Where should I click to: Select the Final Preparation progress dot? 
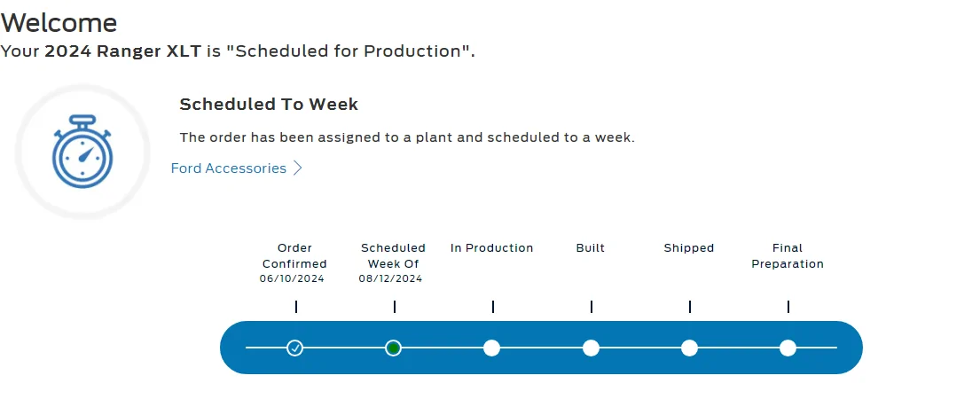click(x=788, y=348)
